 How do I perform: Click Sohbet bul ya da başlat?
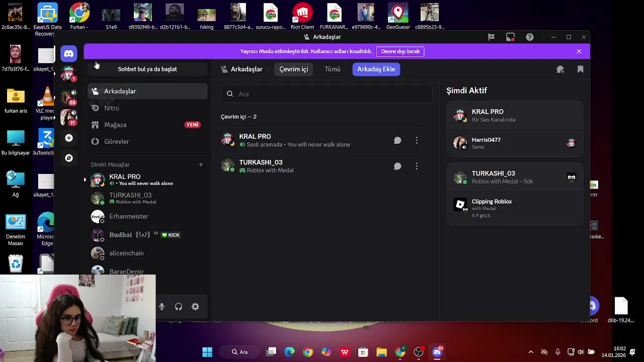click(x=147, y=69)
